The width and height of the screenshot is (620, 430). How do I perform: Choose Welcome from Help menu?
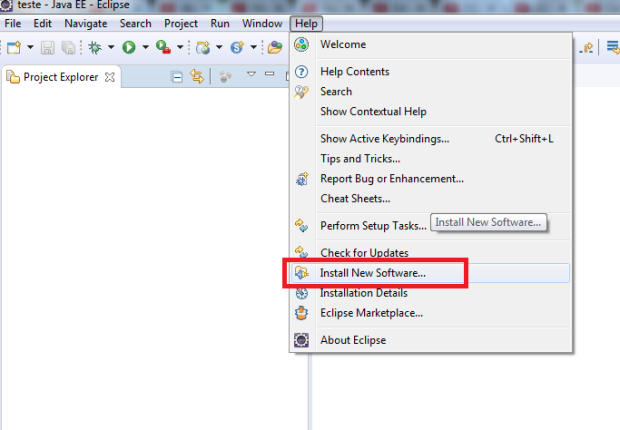pos(431,44)
